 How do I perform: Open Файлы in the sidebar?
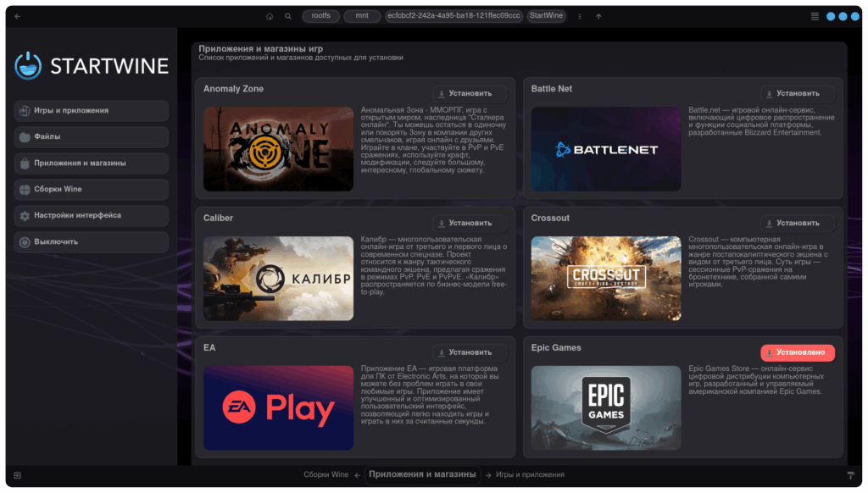point(92,136)
